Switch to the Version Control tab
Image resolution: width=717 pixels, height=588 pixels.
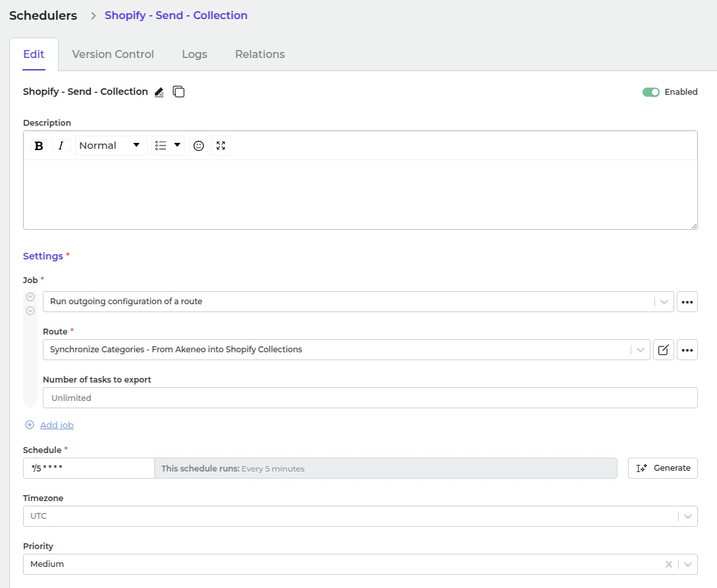[x=113, y=55]
